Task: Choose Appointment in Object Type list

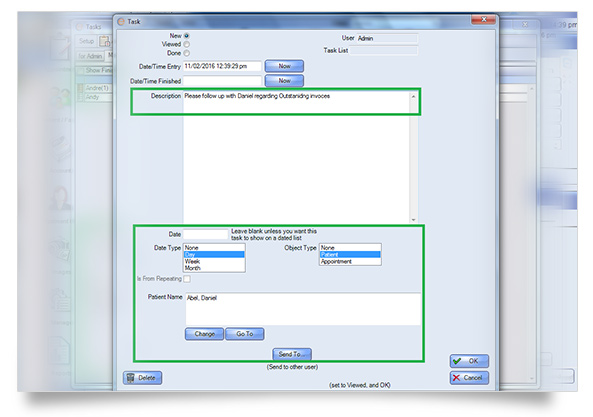Action: click(x=350, y=261)
